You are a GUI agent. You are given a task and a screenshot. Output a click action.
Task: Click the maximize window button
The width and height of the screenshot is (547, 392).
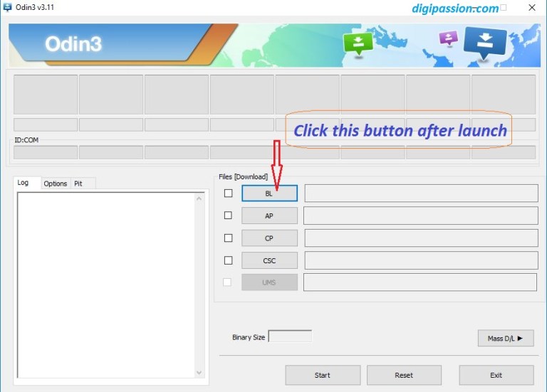click(503, 7)
